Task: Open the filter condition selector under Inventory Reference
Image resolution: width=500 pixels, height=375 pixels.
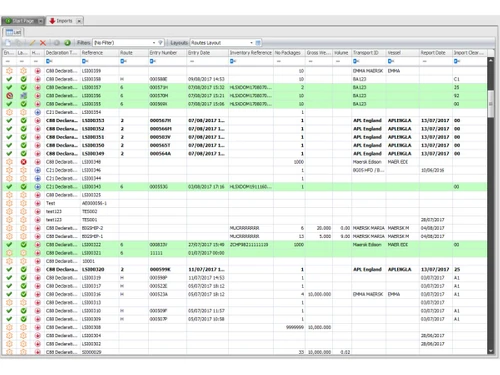Action: [x=233, y=61]
